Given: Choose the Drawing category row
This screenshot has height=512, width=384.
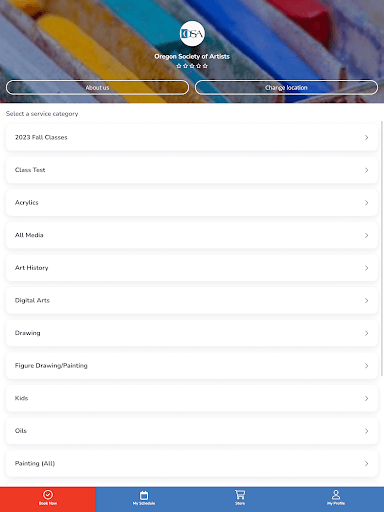Looking at the screenshot, I should tap(192, 333).
